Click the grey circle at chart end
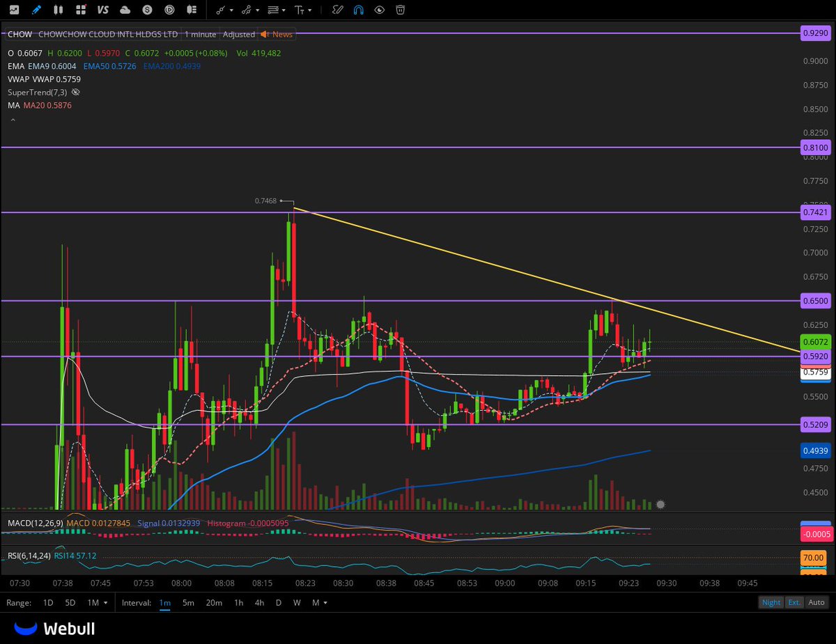 tap(660, 504)
